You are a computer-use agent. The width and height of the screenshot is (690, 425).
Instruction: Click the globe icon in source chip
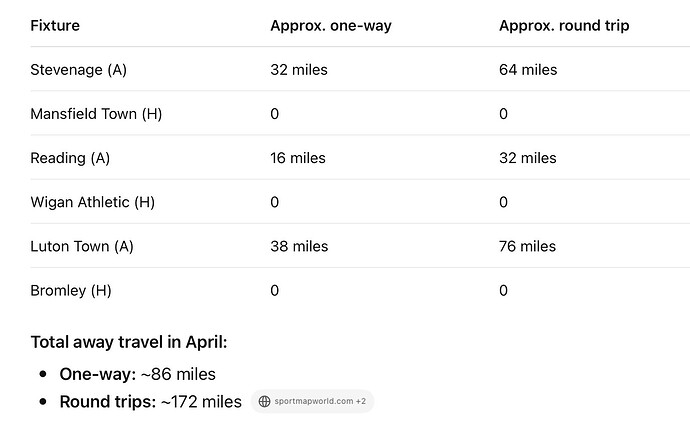click(x=264, y=401)
